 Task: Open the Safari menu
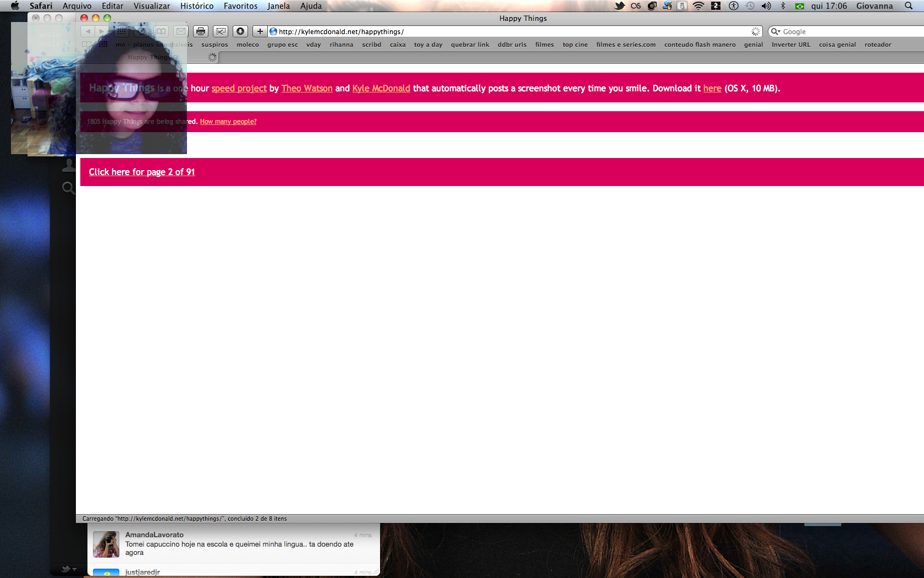pos(41,6)
